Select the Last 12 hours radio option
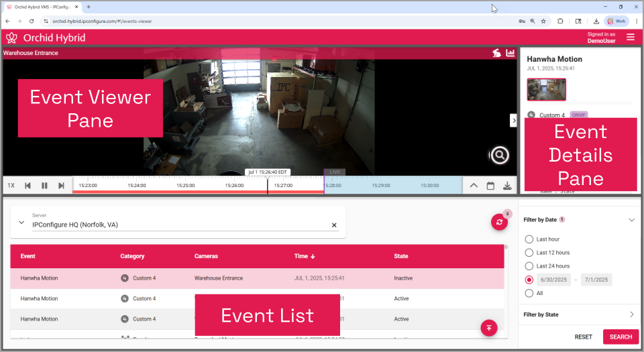Screen dimensions: 644x352 click(529, 253)
